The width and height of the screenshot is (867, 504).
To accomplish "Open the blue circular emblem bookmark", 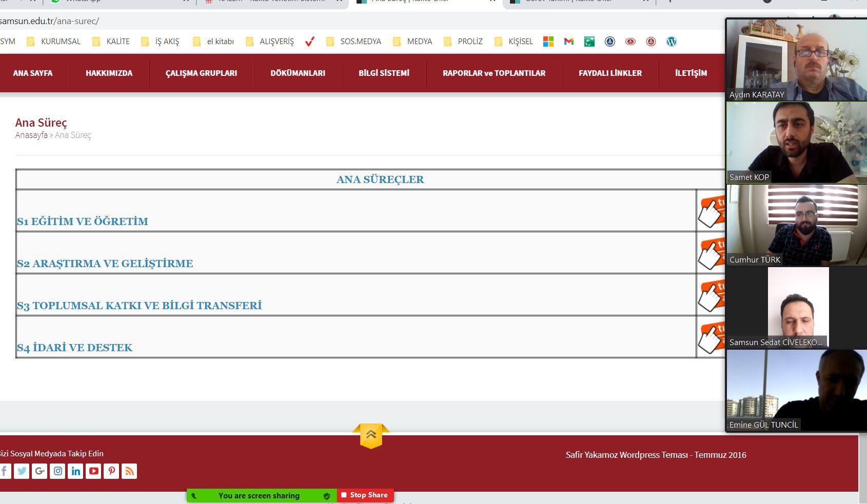I will pyautogui.click(x=609, y=42).
